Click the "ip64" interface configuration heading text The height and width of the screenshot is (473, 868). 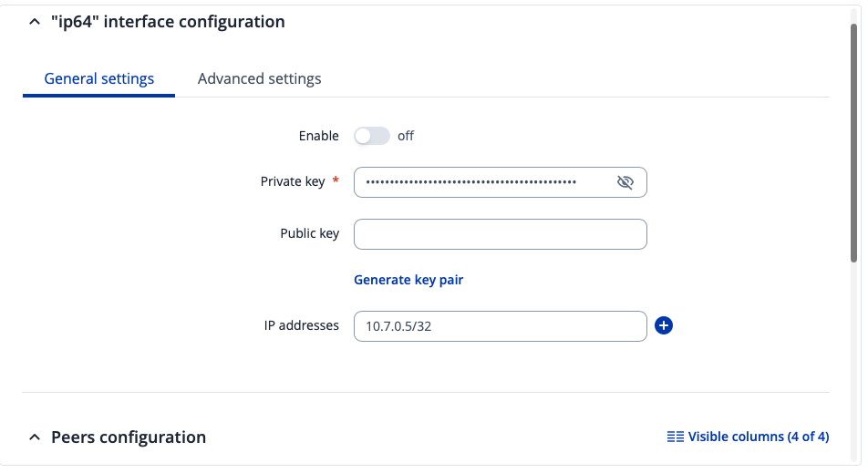point(168,22)
